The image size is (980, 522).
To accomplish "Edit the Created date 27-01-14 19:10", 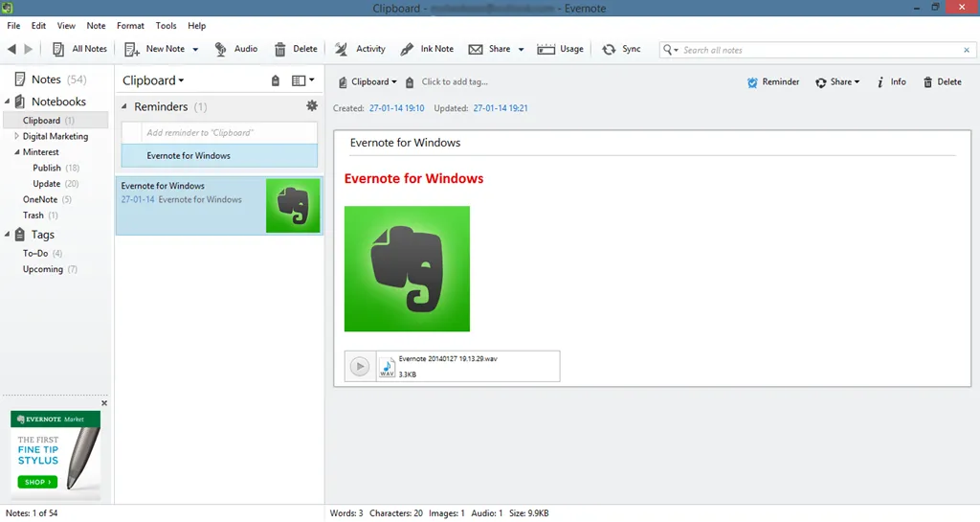I will [397, 108].
